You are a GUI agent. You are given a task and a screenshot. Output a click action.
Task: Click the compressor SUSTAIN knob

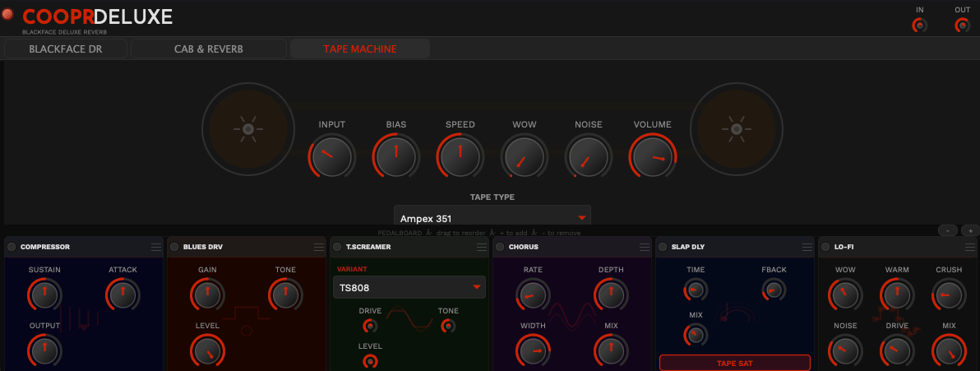(x=44, y=295)
